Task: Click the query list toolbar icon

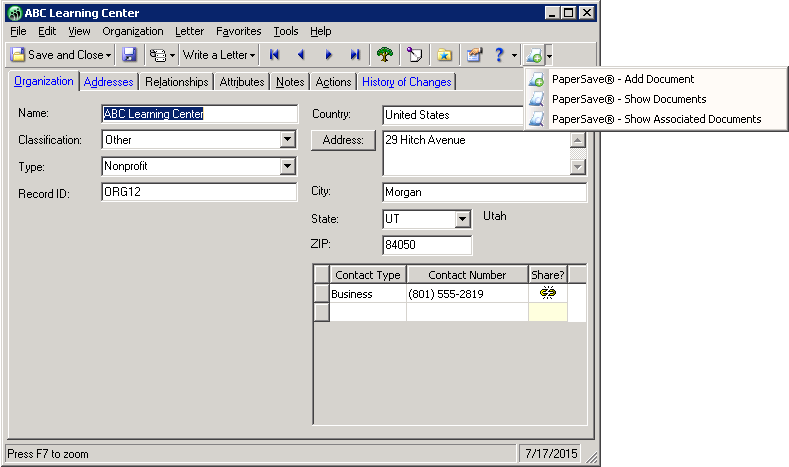Action: click(x=158, y=55)
